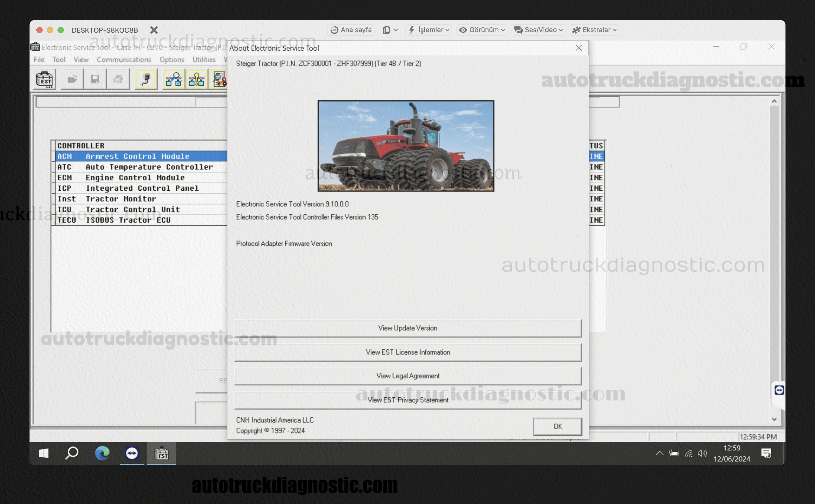Open the İşlemler dropdown menu

[429, 30]
